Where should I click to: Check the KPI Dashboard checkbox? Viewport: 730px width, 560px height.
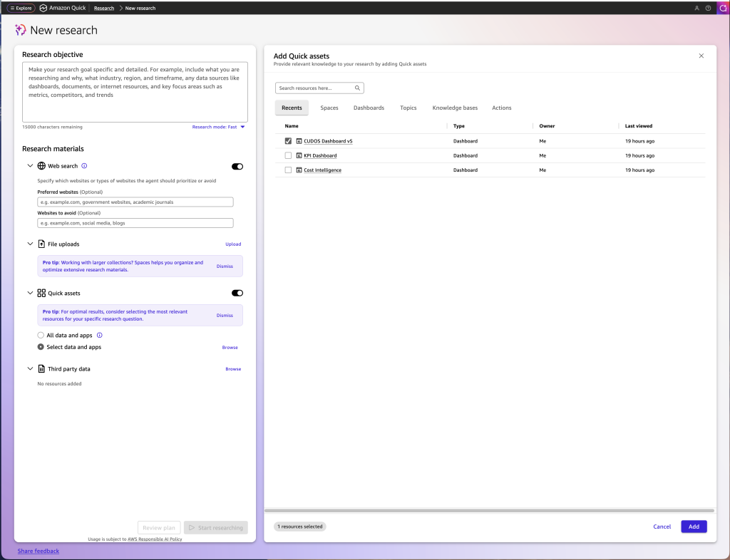(x=288, y=155)
